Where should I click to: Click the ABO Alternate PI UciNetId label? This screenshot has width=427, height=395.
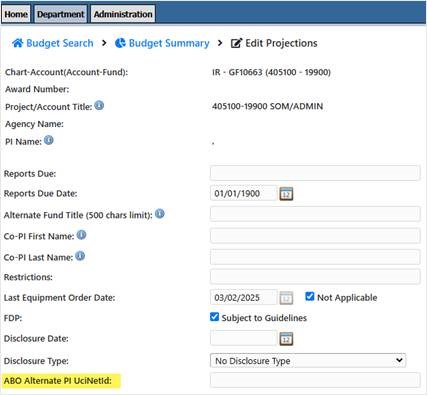[x=58, y=381]
